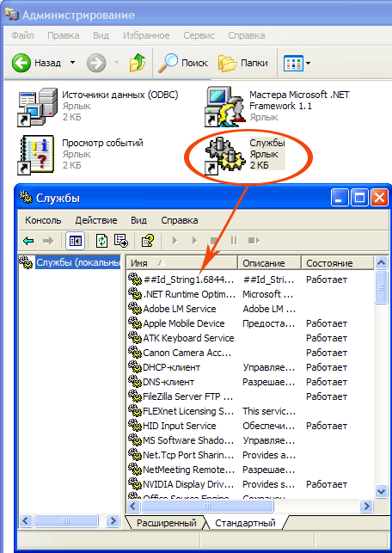Sort services by the Имя column header
This screenshot has height=553, width=392.
point(182,263)
